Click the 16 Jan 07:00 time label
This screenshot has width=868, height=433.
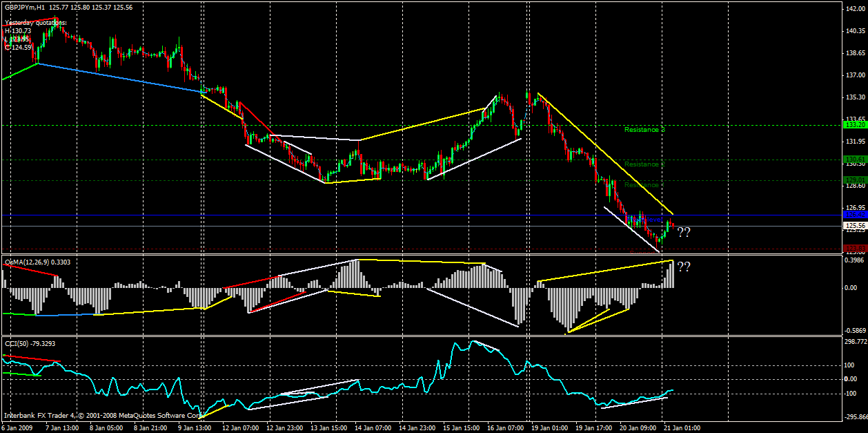pyautogui.click(x=504, y=427)
